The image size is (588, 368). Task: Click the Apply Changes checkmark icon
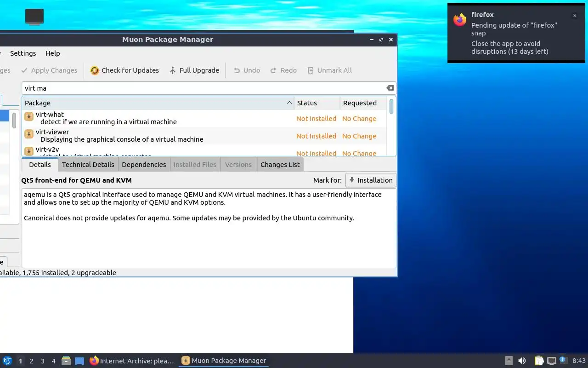coord(25,70)
